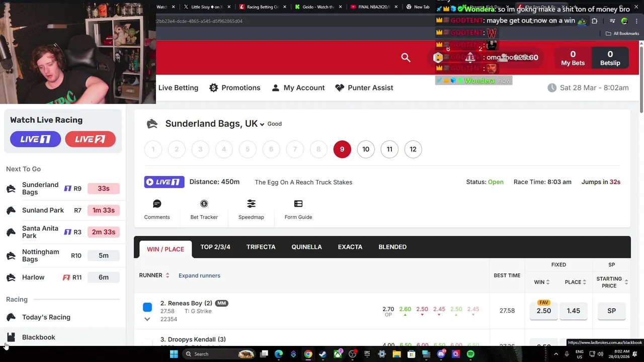The height and width of the screenshot is (362, 644).
Task: Switch to the EXACTA tab
Action: [350, 247]
